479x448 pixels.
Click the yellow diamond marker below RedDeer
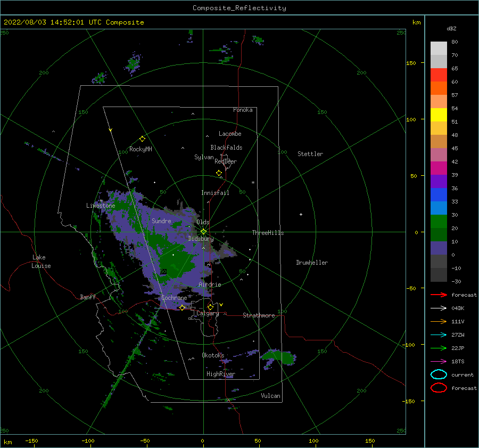[219, 173]
